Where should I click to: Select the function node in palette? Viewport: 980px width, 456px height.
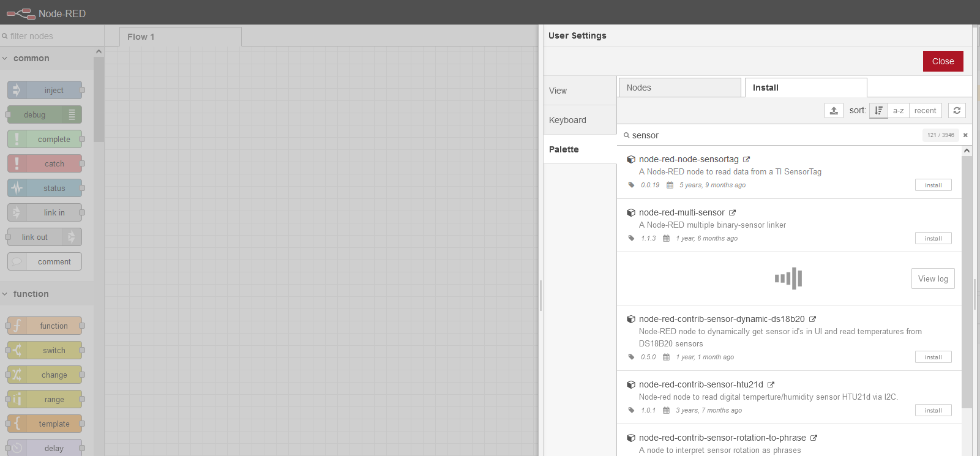44,326
